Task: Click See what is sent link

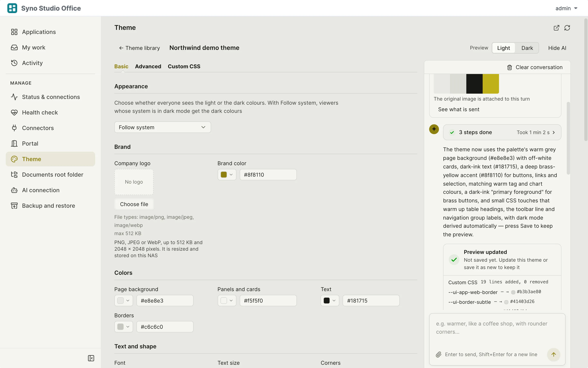Action: tap(459, 110)
